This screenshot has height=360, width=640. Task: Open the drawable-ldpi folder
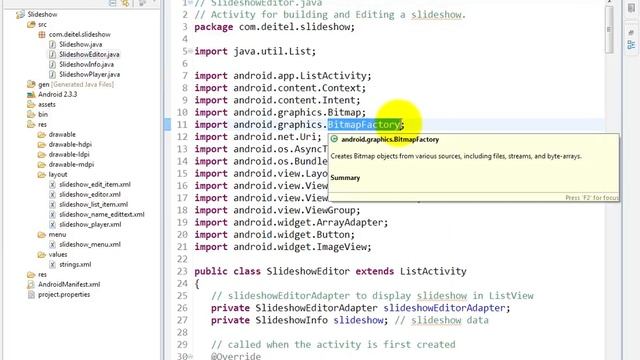click(69, 154)
